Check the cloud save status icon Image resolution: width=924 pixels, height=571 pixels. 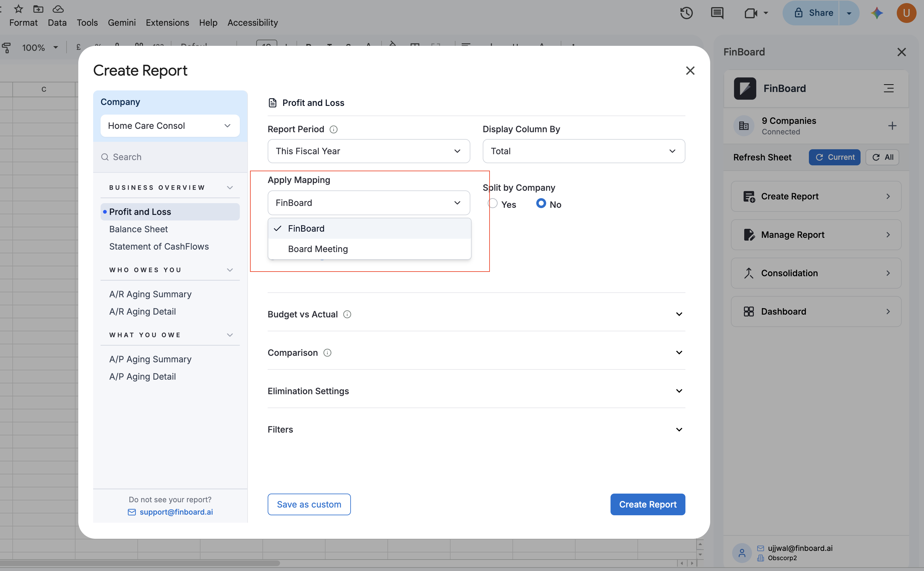pyautogui.click(x=58, y=9)
